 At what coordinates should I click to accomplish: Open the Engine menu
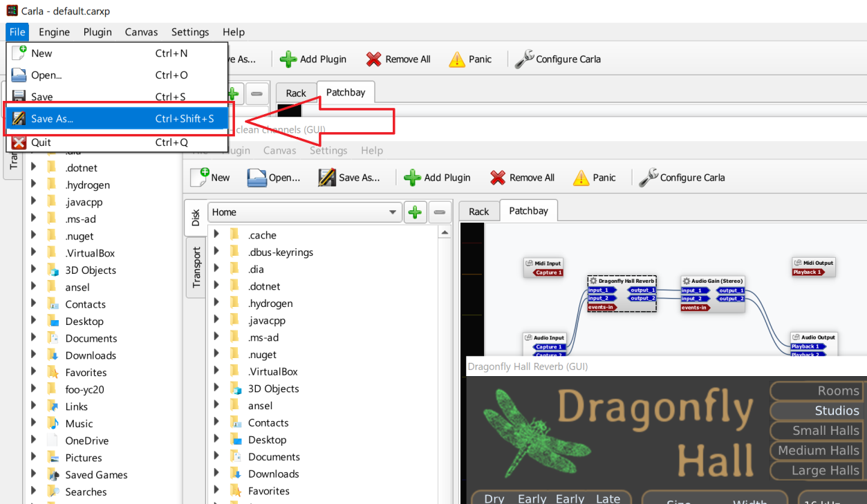(x=54, y=32)
